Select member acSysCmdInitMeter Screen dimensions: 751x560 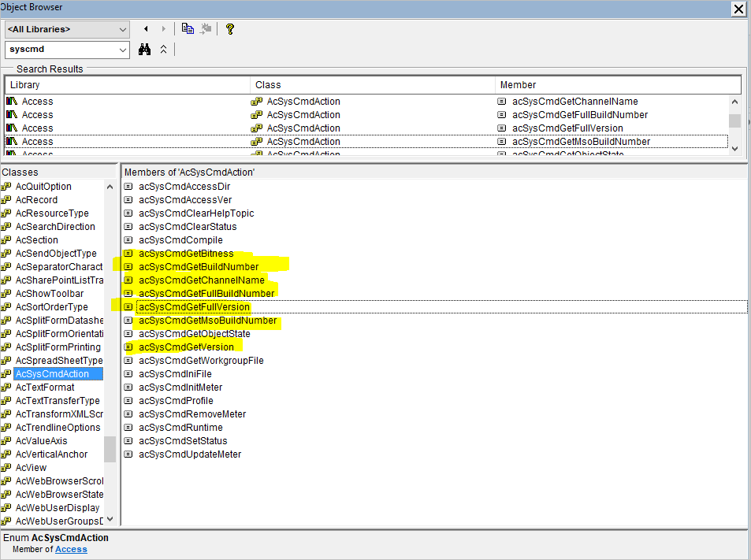click(180, 388)
